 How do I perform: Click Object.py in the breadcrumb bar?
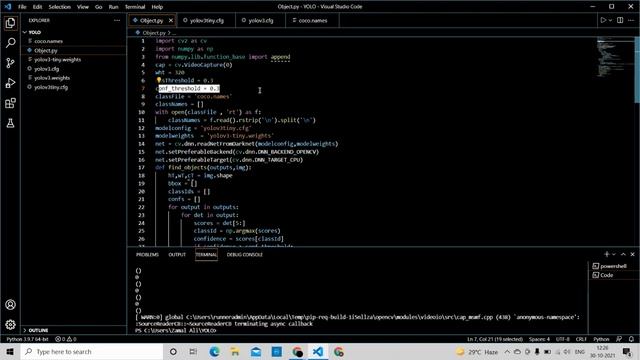point(154,33)
